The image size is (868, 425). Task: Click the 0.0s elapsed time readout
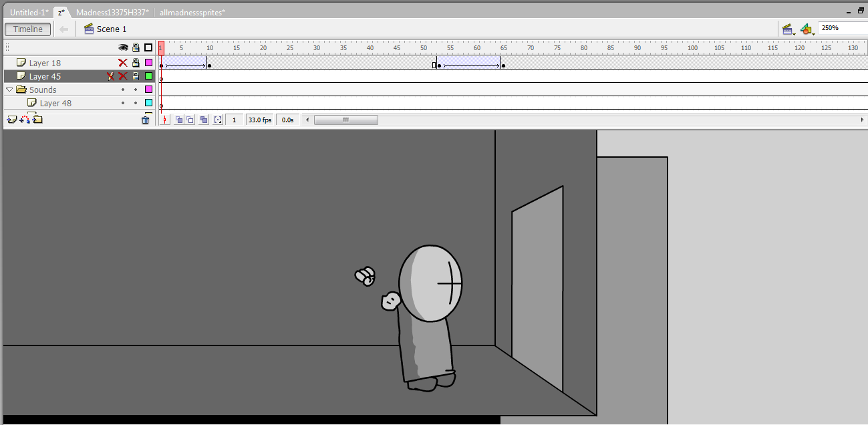coord(287,120)
